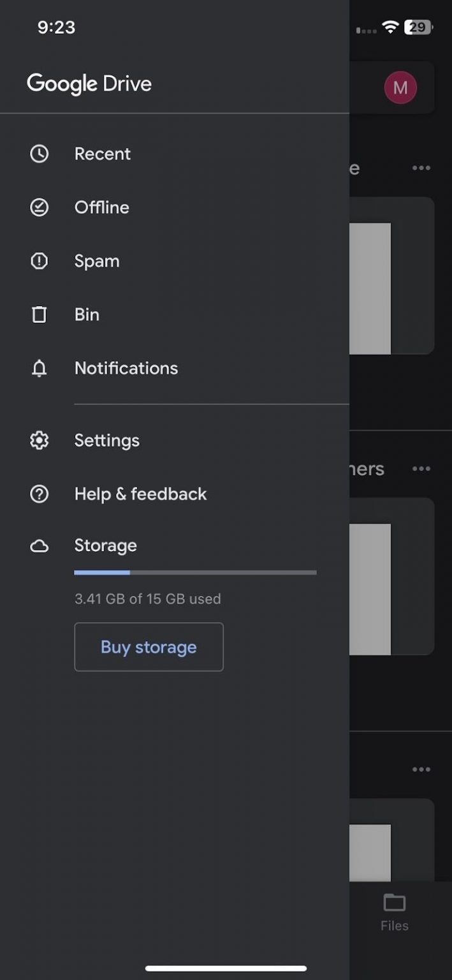
Task: Click the storage usage progress bar
Action: click(195, 572)
